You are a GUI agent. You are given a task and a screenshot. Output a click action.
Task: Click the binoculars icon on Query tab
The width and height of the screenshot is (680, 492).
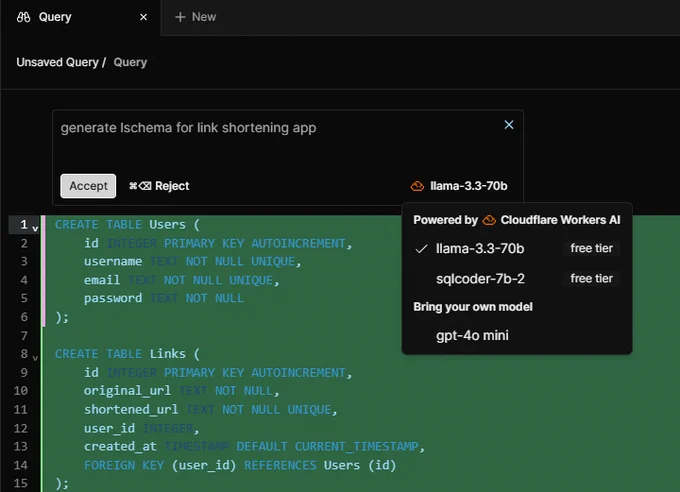click(23, 17)
